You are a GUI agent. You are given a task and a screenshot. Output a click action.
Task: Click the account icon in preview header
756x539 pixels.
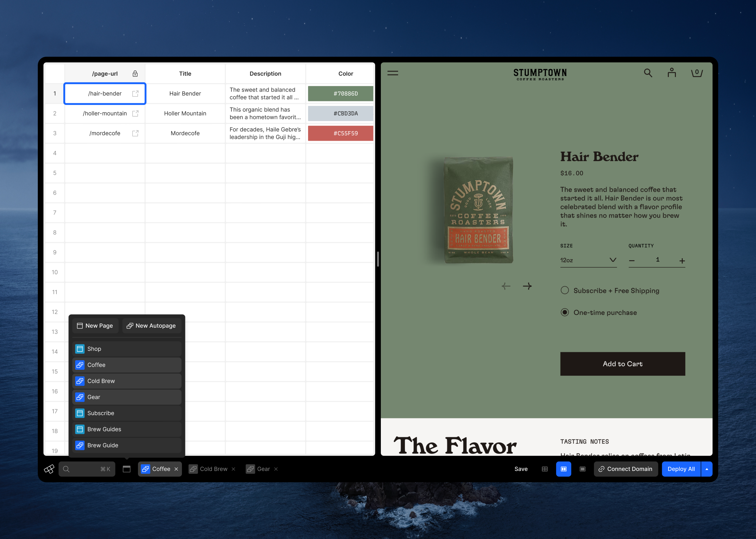(672, 73)
